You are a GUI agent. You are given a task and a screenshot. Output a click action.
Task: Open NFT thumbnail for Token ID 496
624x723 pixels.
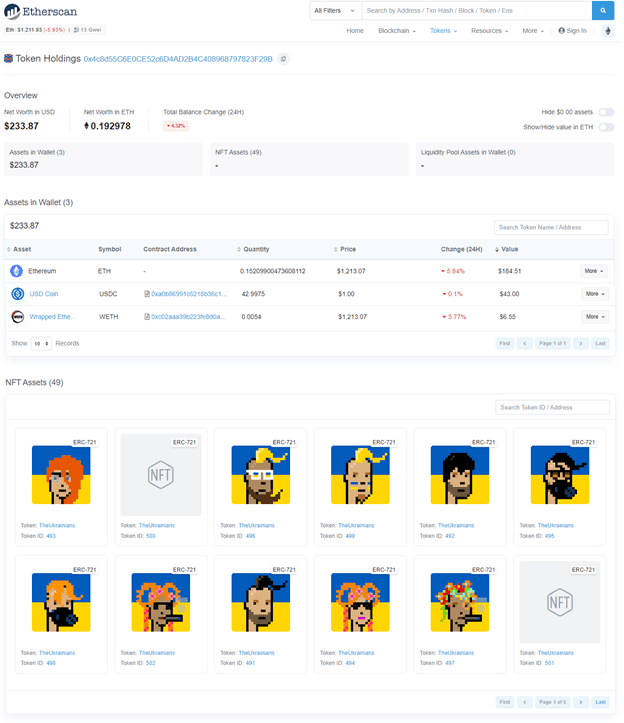point(262,477)
